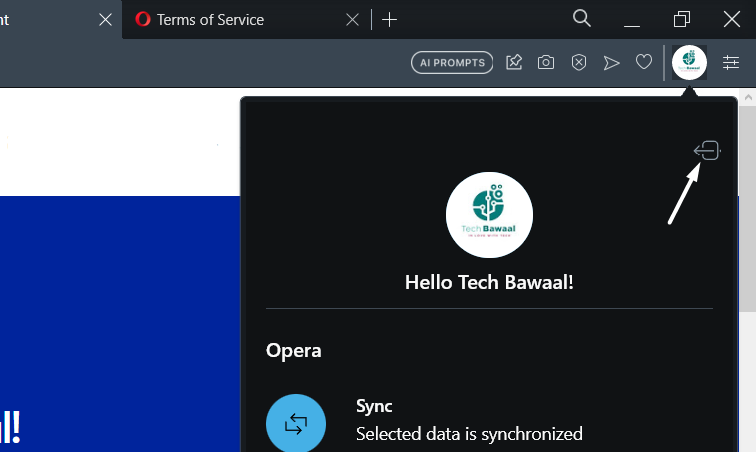Click the AI PROMPTS button
The width and height of the screenshot is (756, 452).
452,63
